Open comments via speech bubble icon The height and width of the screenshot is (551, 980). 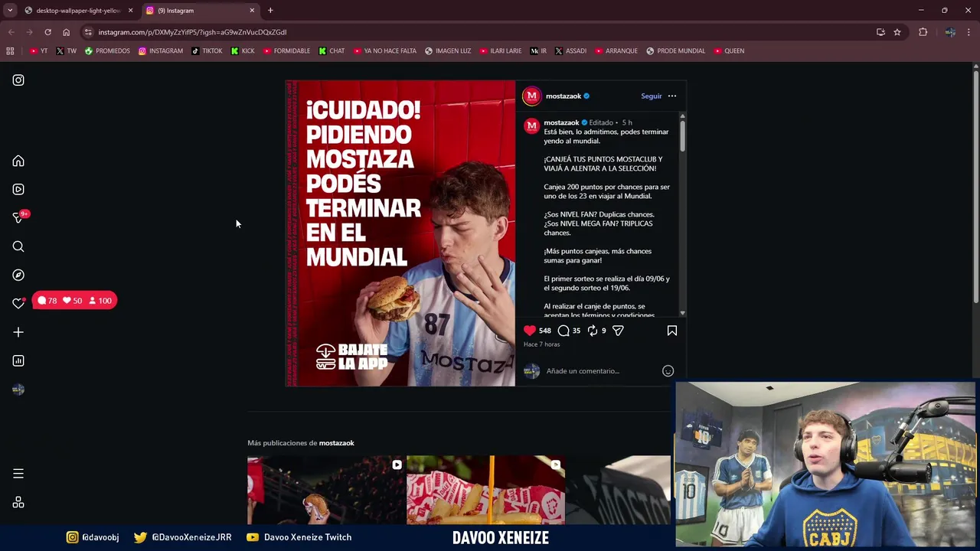click(563, 331)
